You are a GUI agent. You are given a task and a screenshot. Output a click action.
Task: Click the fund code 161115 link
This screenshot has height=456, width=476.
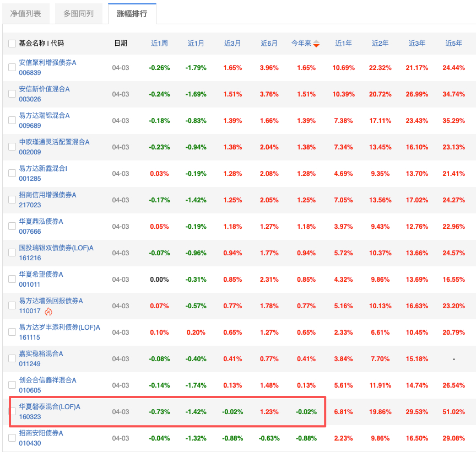[x=30, y=337]
